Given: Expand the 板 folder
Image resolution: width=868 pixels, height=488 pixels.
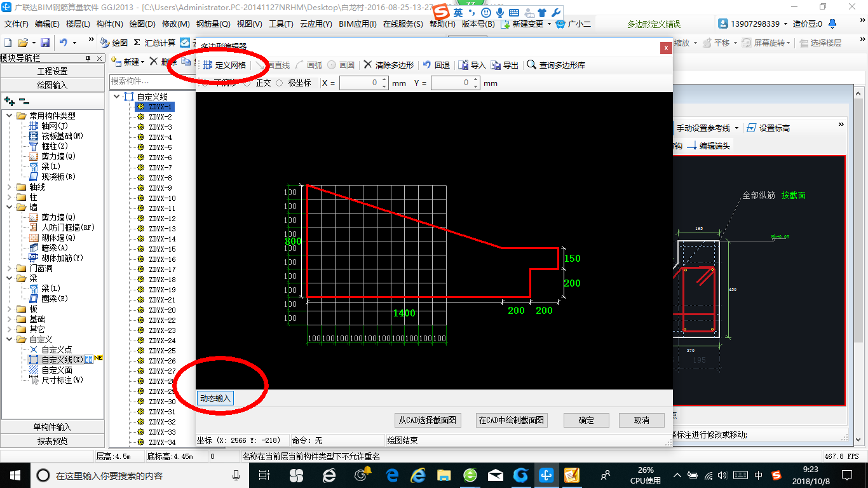Looking at the screenshot, I should [x=10, y=309].
